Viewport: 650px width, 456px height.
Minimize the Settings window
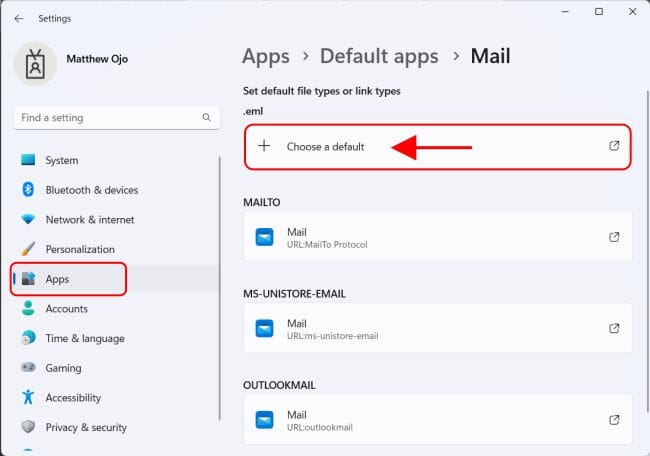point(565,12)
